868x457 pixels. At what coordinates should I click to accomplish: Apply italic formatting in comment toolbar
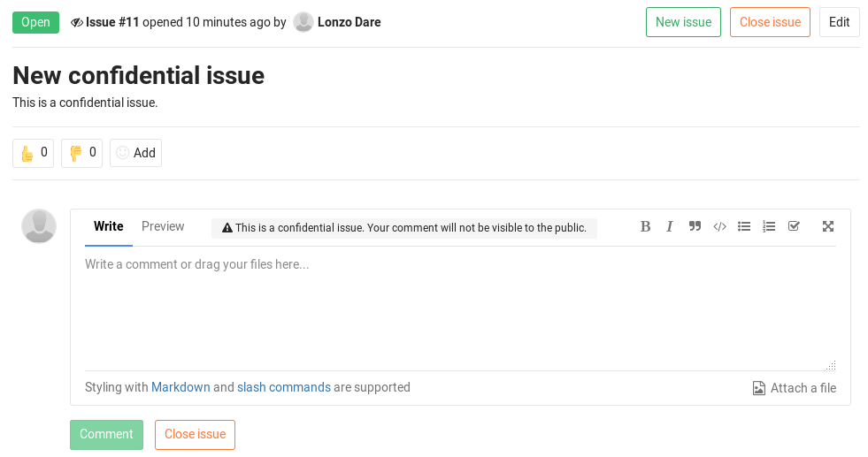[670, 226]
